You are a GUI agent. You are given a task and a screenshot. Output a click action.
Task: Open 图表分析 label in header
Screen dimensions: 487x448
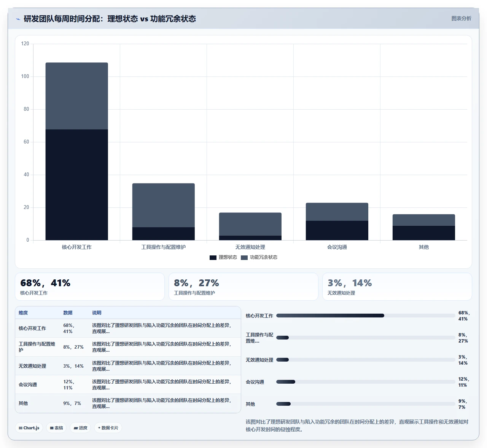[461, 18]
